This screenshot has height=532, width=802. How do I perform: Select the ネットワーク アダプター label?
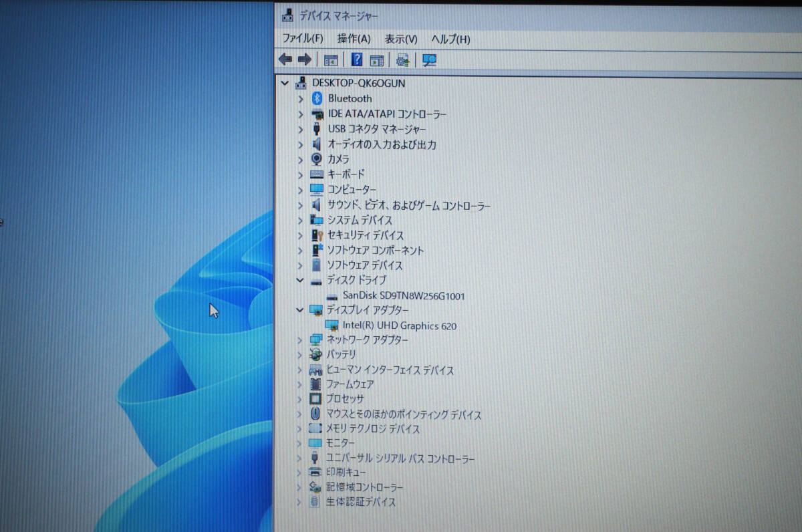367,340
